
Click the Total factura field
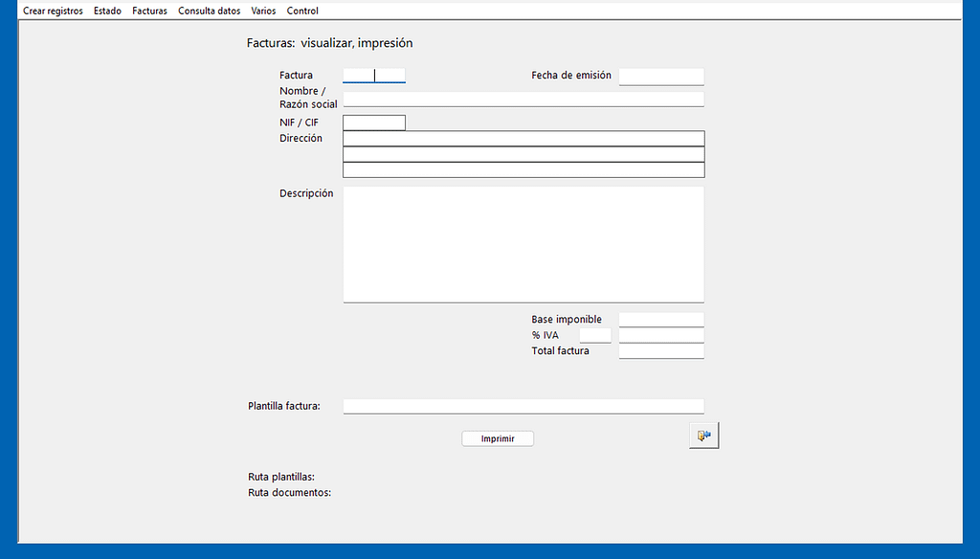coord(660,351)
